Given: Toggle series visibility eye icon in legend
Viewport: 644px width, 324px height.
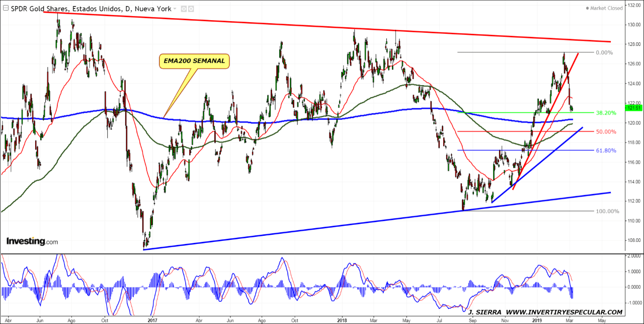Looking at the screenshot, I should (x=184, y=9).
